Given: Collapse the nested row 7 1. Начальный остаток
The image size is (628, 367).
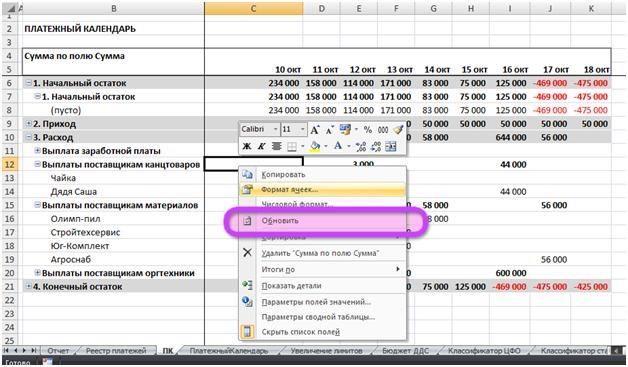Looking at the screenshot, I should 38,96.
